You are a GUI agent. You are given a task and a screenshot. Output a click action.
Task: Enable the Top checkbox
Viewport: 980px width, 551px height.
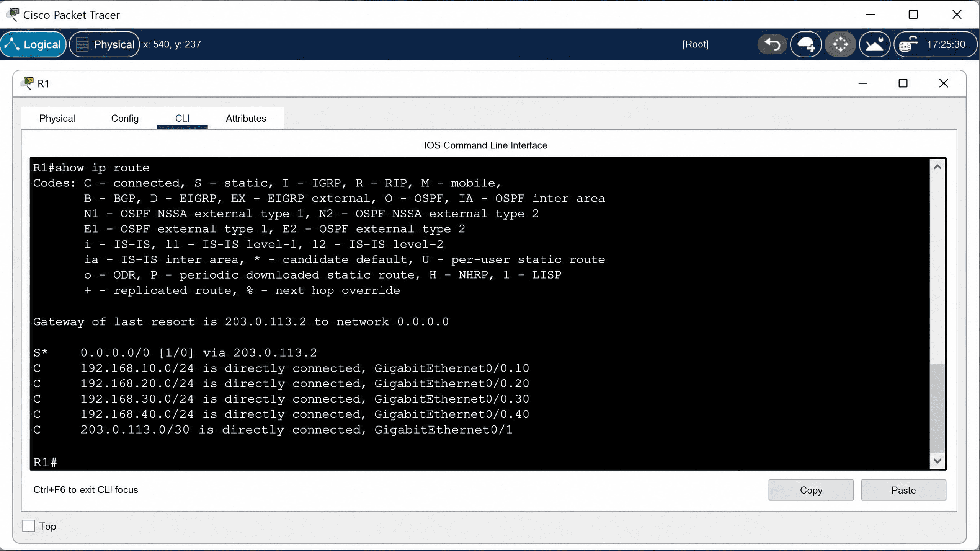coord(29,526)
